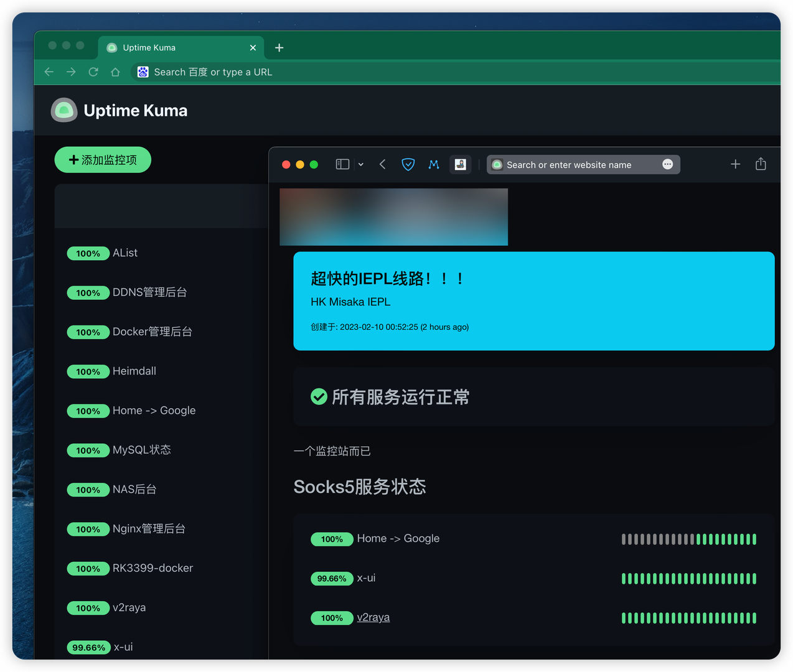Click the forward arrow in Chrome toolbar
The width and height of the screenshot is (793, 672).
coord(71,72)
